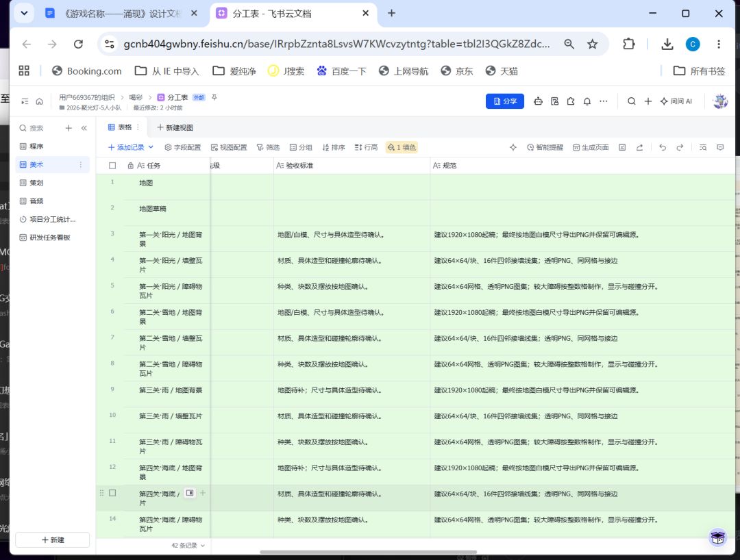Open the 1 填色 fill color setting
This screenshot has width=740, height=560.
(x=402, y=148)
